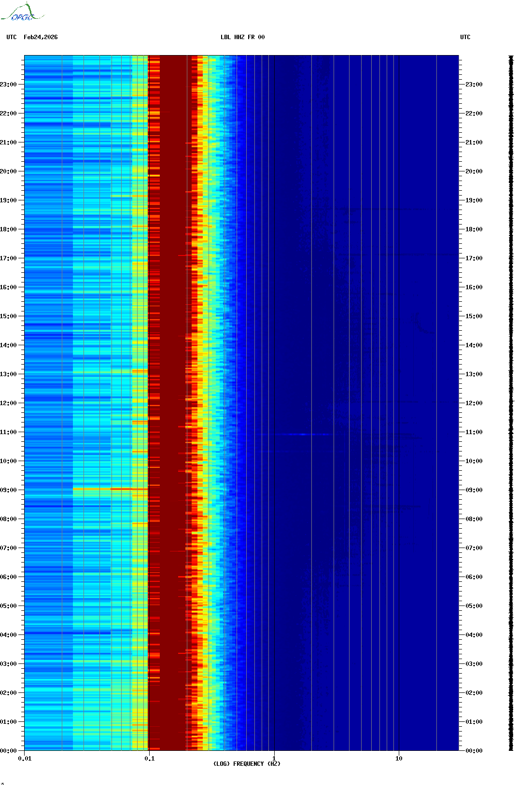Click the Feb24,2026 date label

[41, 37]
